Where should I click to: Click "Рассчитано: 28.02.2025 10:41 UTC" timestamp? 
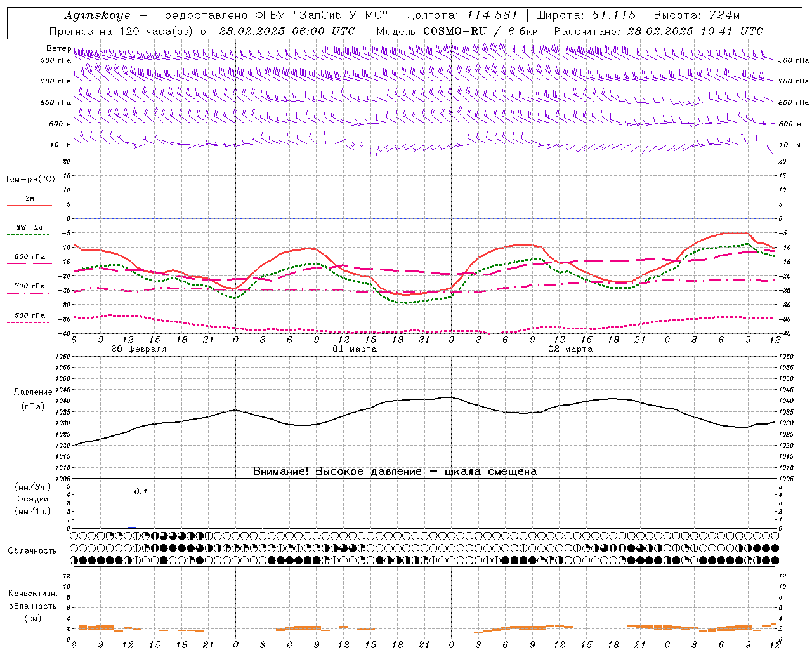point(658,31)
